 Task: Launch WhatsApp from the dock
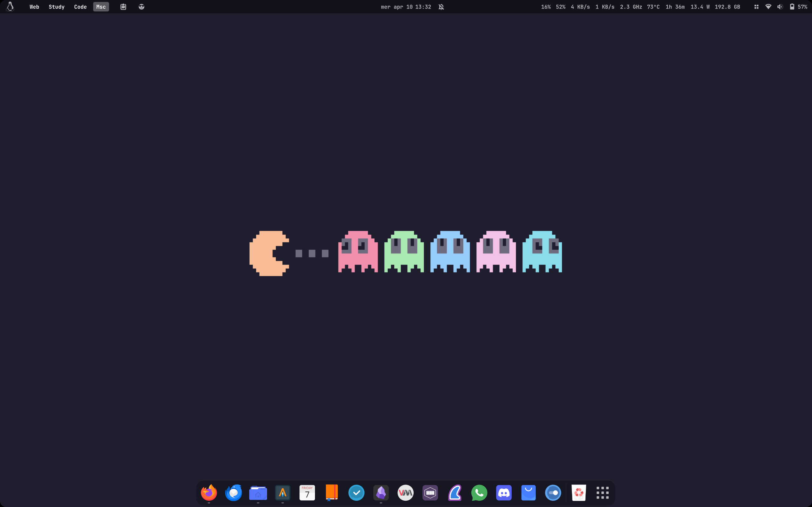pyautogui.click(x=479, y=492)
